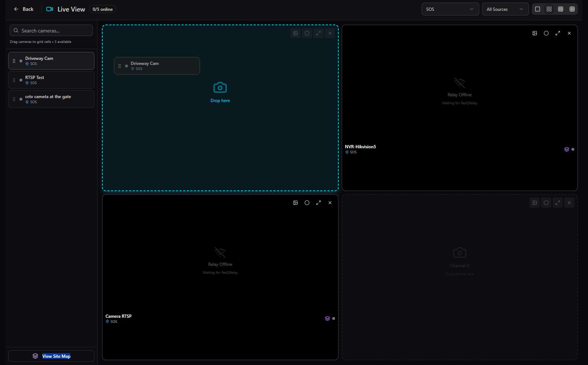Expand the All Sources dropdown
588x365 pixels.
pyautogui.click(x=505, y=9)
